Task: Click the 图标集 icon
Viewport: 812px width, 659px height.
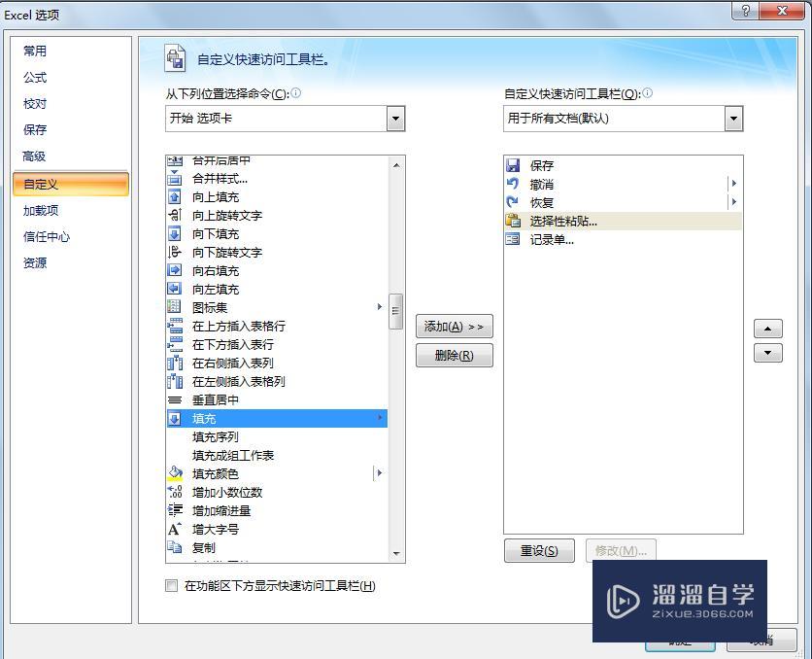Action: tap(175, 307)
